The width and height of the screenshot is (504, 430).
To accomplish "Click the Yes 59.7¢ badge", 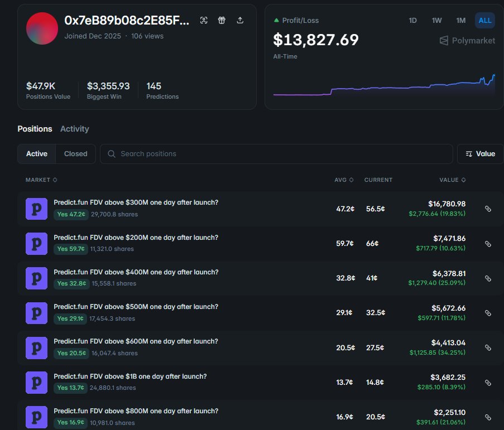I will 71,249.
